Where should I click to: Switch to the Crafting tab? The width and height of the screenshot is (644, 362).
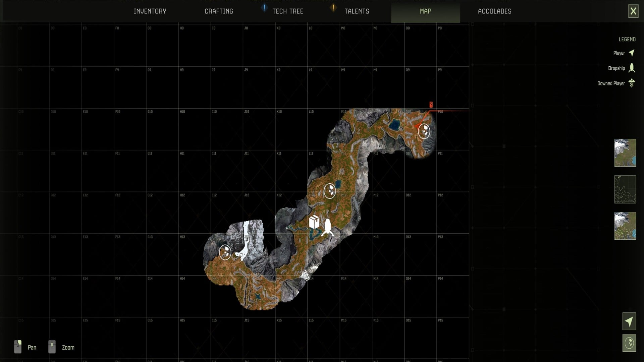click(219, 11)
